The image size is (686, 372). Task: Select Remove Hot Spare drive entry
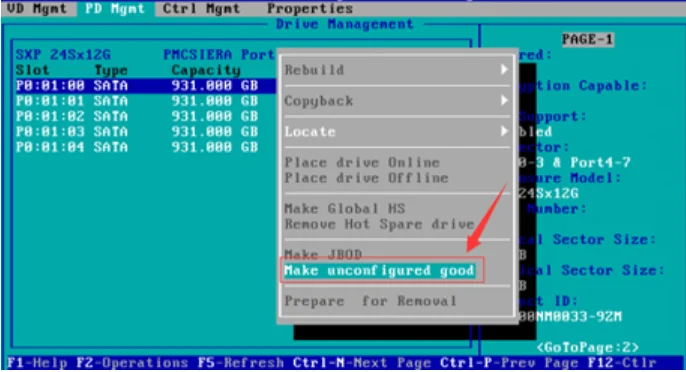pyautogui.click(x=379, y=224)
